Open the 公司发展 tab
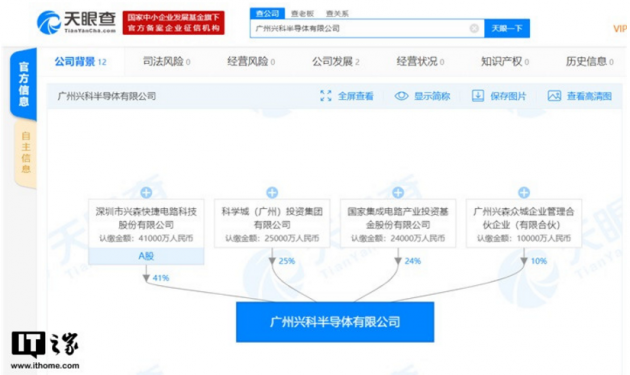 coord(336,61)
